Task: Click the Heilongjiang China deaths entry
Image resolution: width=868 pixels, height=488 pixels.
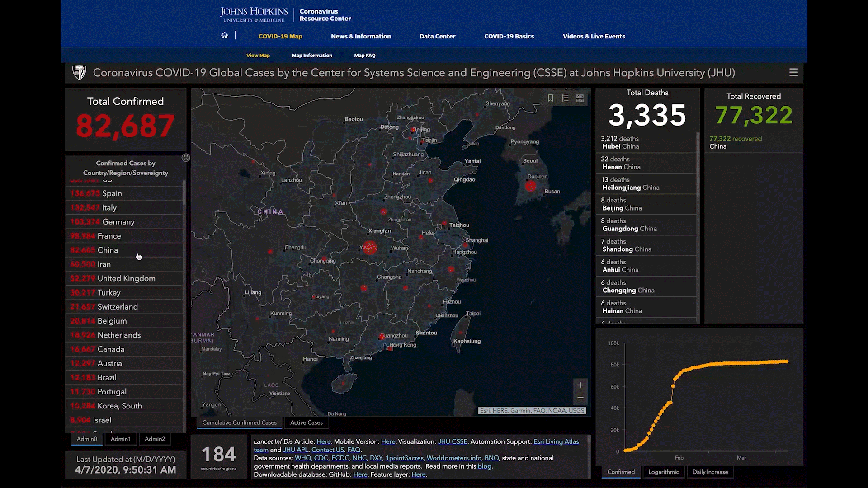Action: click(646, 183)
